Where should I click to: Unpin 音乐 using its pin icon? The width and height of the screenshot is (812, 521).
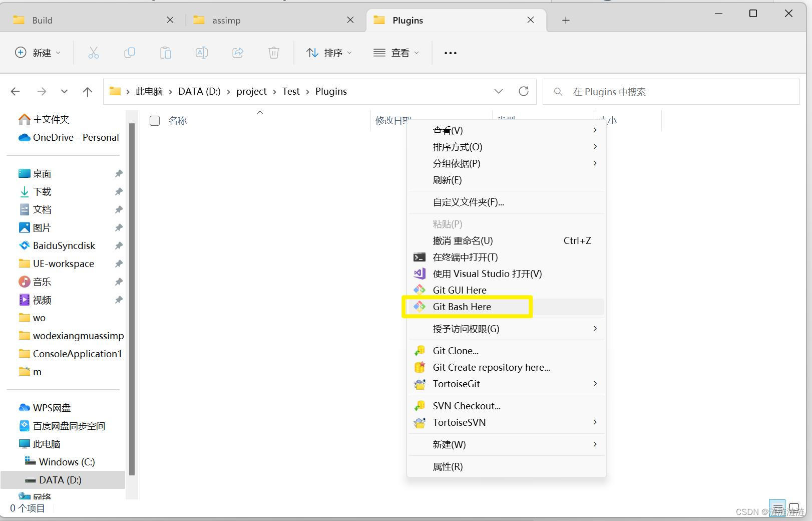click(x=119, y=282)
